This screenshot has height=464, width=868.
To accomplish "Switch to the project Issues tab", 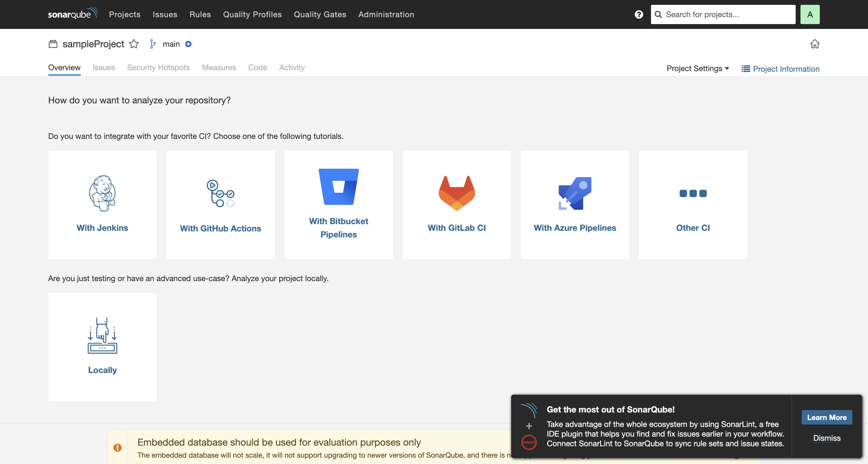I will point(104,67).
